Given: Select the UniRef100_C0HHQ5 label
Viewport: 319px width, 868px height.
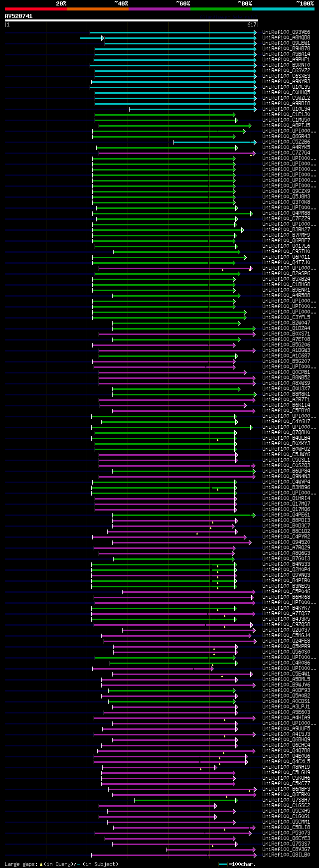Looking at the screenshot, I should click(x=286, y=93).
